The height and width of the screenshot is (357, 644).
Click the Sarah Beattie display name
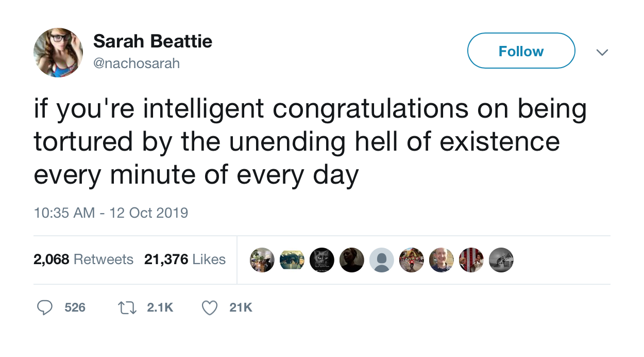152,41
